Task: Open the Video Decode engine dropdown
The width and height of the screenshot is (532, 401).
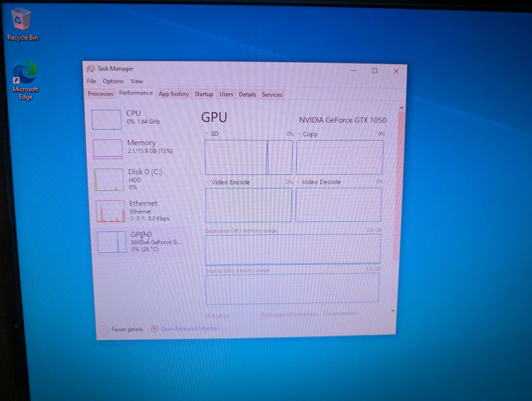Action: 298,182
